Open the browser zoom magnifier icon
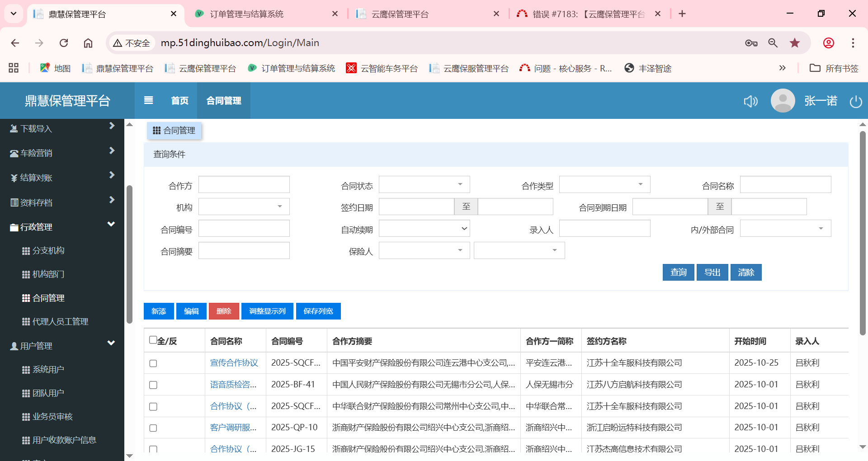Image resolution: width=868 pixels, height=461 pixels. click(x=773, y=43)
